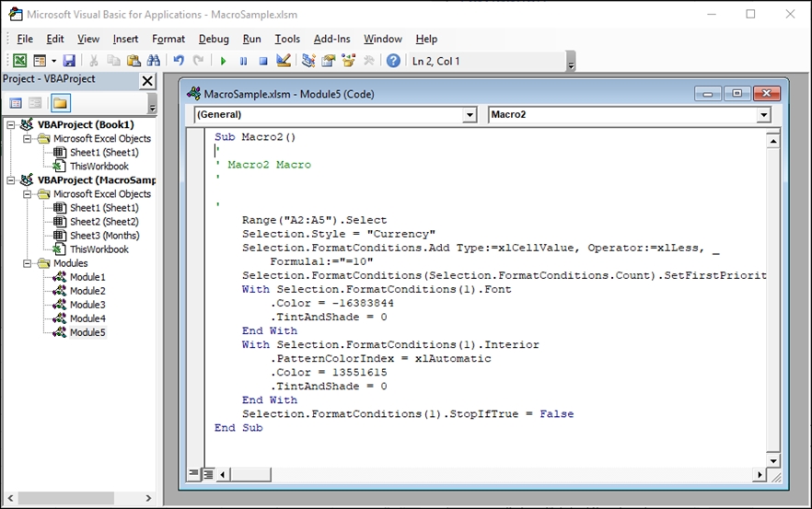The height and width of the screenshot is (509, 812).
Task: Open the Project Explorer icon
Action: (x=308, y=61)
